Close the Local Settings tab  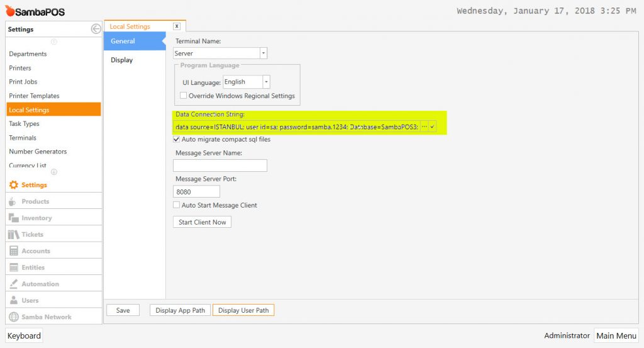click(177, 26)
